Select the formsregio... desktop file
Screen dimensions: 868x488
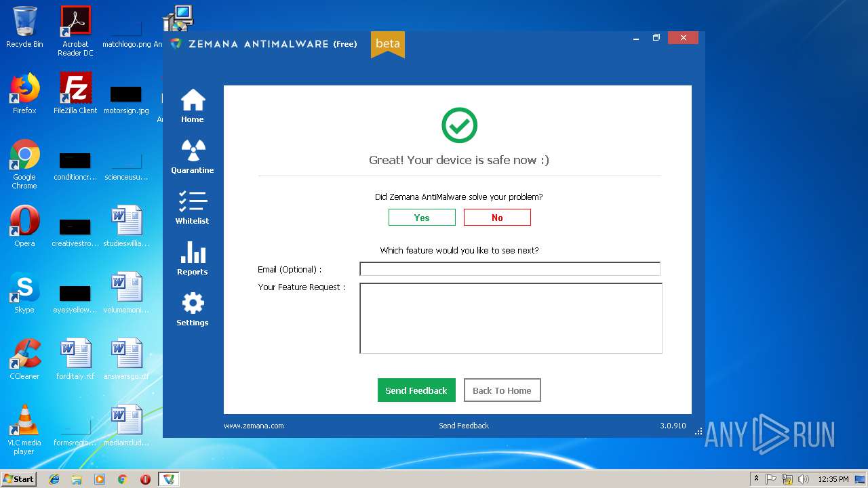click(75, 431)
